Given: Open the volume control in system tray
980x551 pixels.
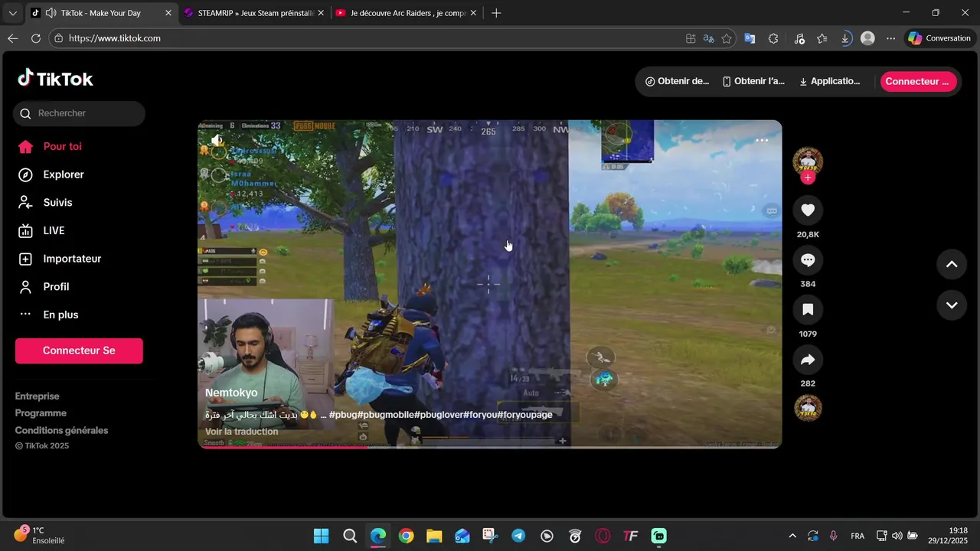Looking at the screenshot, I should (897, 536).
